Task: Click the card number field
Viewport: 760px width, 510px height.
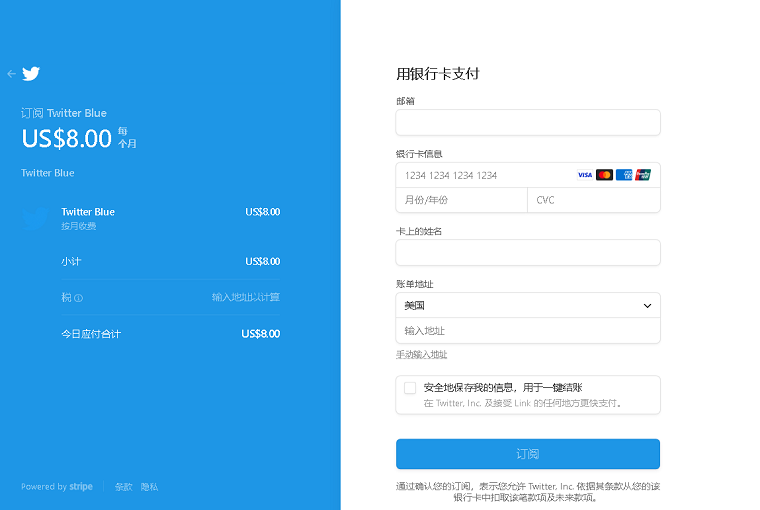Action: pyautogui.click(x=485, y=175)
